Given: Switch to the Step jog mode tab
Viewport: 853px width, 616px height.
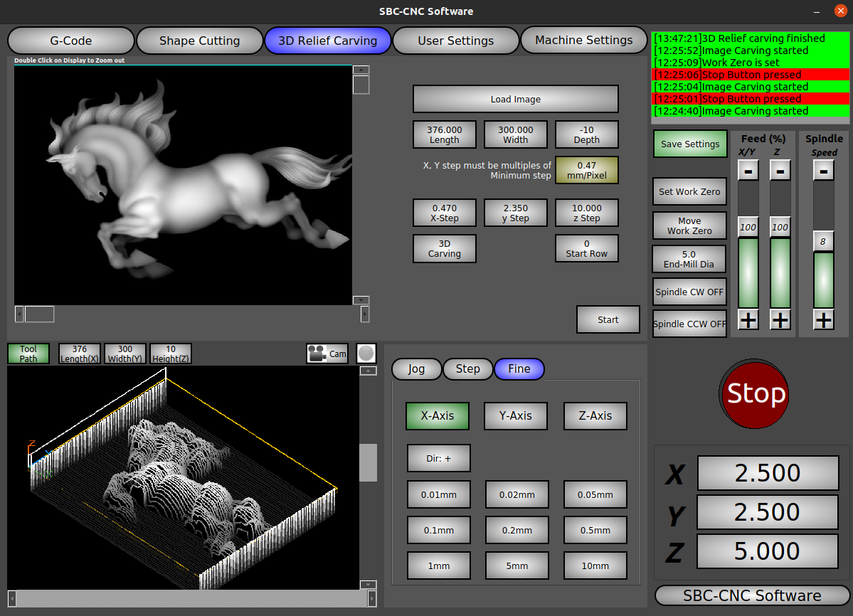Looking at the screenshot, I should click(467, 369).
